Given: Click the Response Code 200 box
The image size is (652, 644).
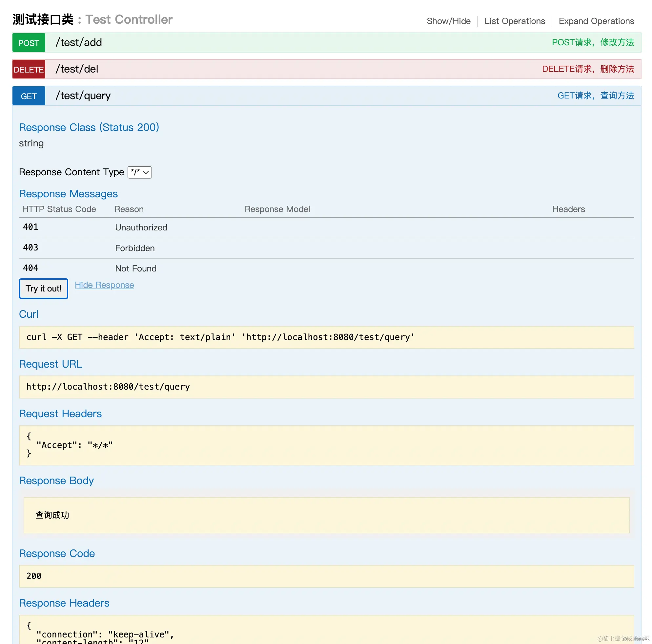Looking at the screenshot, I should click(x=326, y=576).
